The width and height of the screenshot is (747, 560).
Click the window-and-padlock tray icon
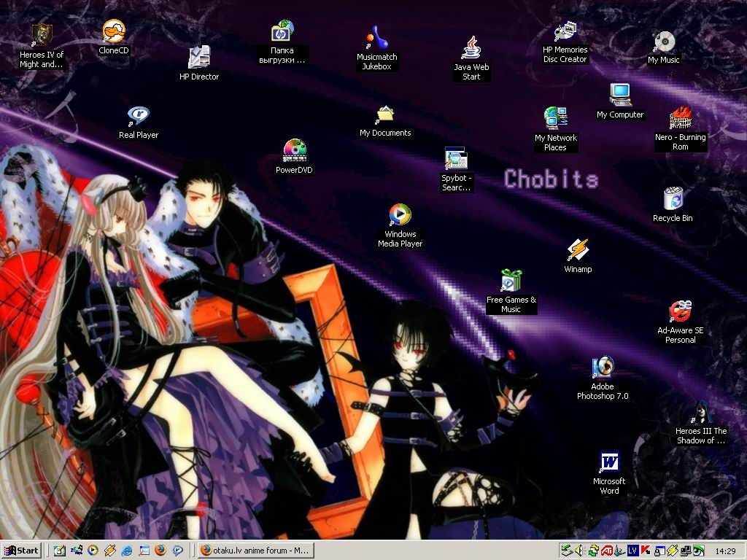[659, 551]
